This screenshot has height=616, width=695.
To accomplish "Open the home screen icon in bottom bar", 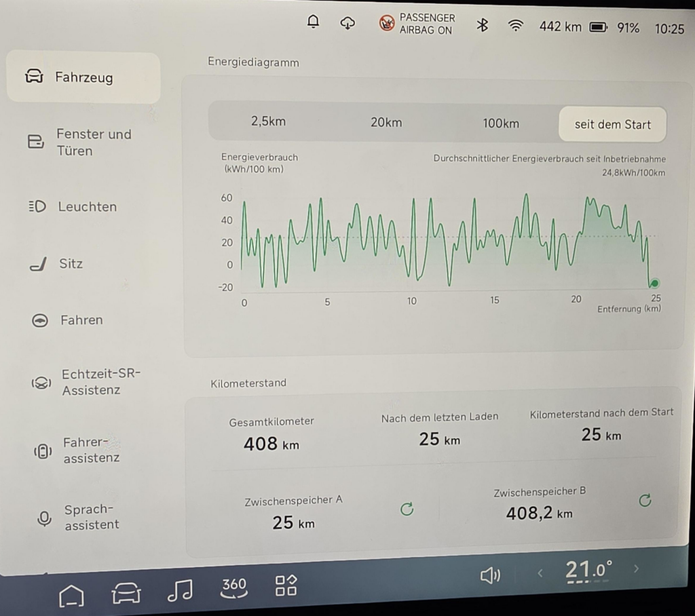I will (71, 595).
